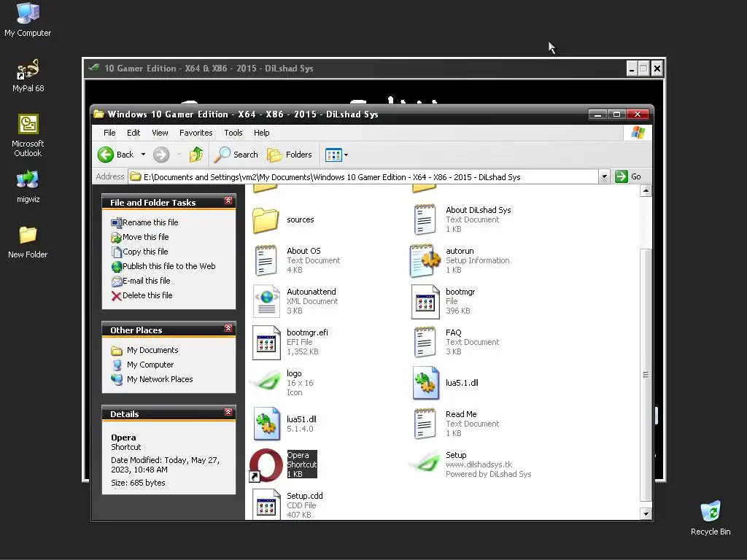Click E-mail this file

pyautogui.click(x=141, y=281)
